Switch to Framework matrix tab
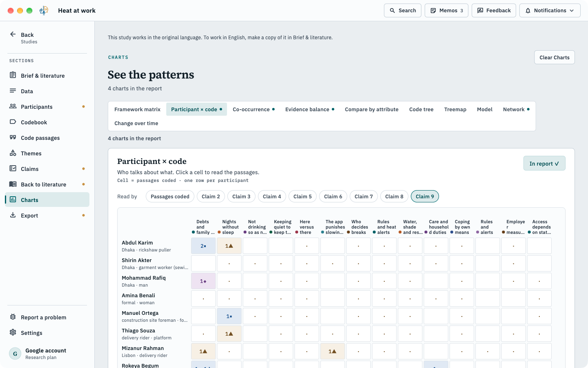This screenshot has height=368, width=588. click(137, 110)
